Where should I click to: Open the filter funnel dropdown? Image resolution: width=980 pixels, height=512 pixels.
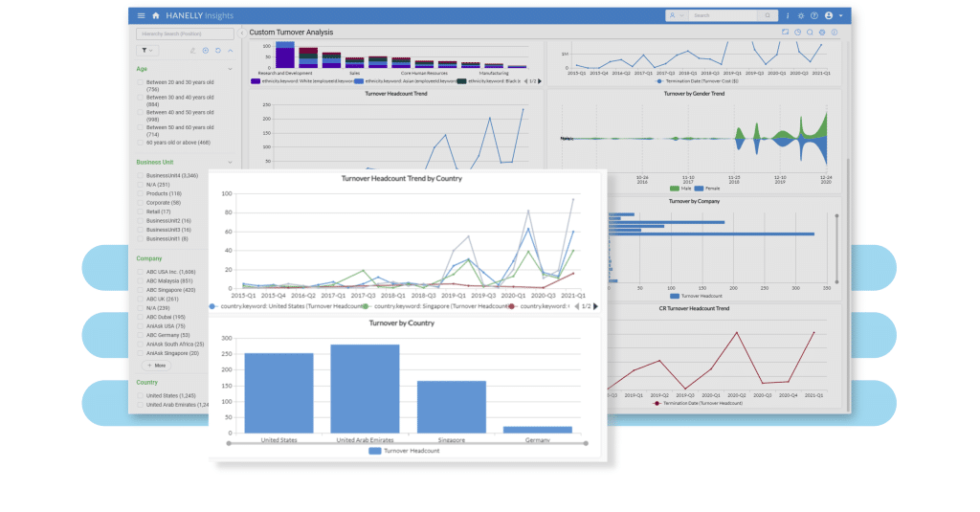click(x=146, y=51)
